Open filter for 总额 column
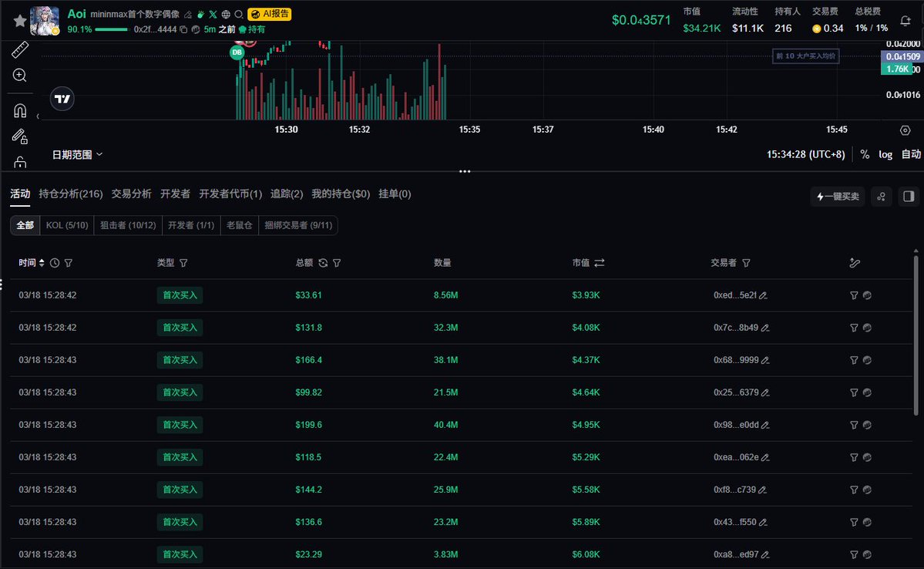Viewport: 924px width, 569px height. click(x=337, y=263)
